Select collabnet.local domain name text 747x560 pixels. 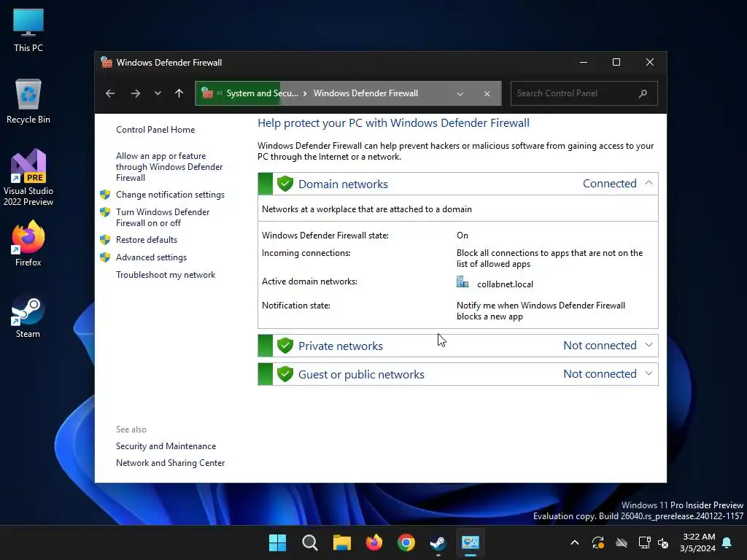(x=505, y=284)
